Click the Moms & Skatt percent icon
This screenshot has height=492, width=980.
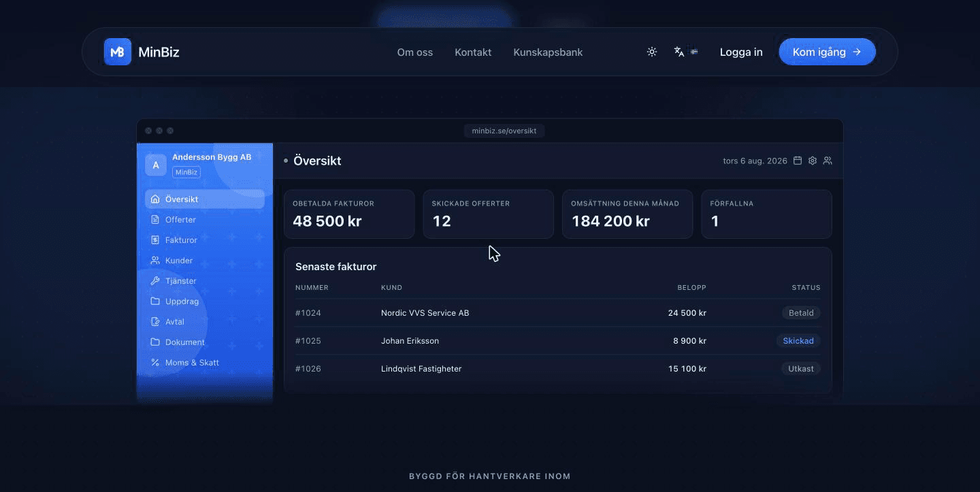(155, 363)
